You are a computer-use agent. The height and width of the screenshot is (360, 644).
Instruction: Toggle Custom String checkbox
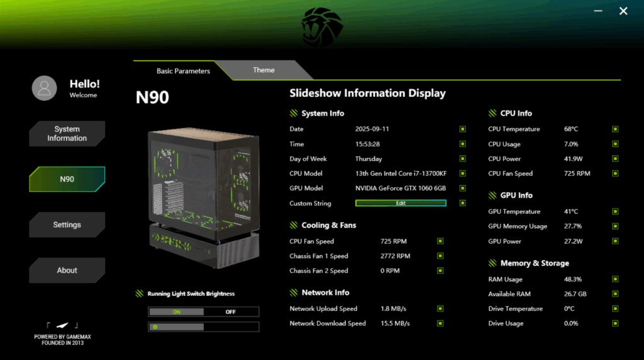462,203
